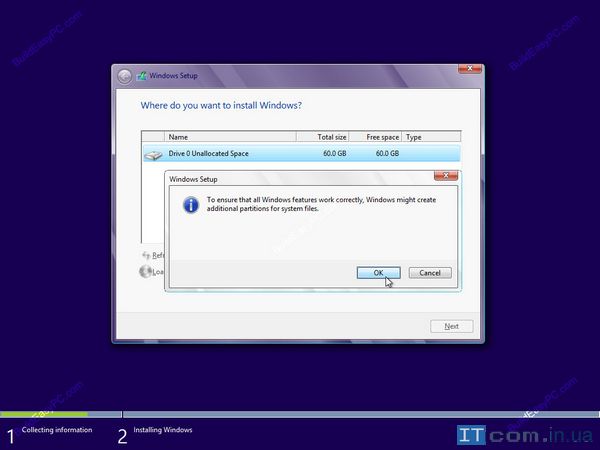Sort by the Name column header
This screenshot has height=450, width=600.
click(x=230, y=137)
